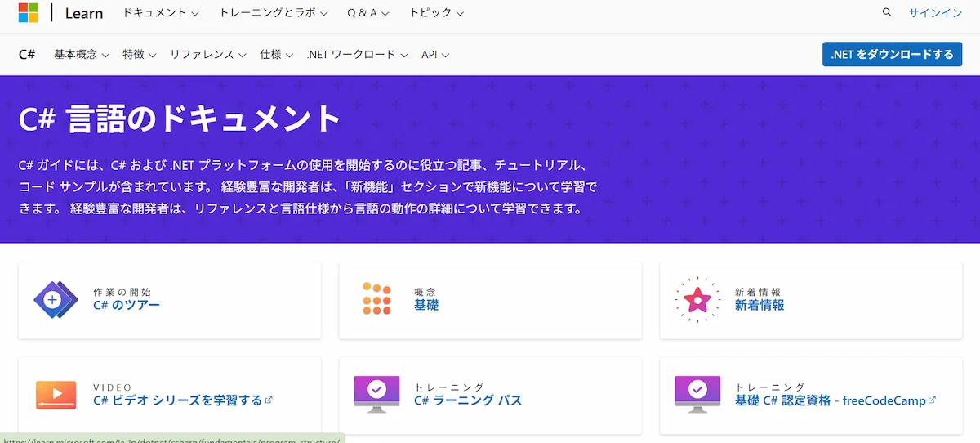This screenshot has width=980, height=443.
Task: Click the hero description paragraph text
Action: click(308, 186)
